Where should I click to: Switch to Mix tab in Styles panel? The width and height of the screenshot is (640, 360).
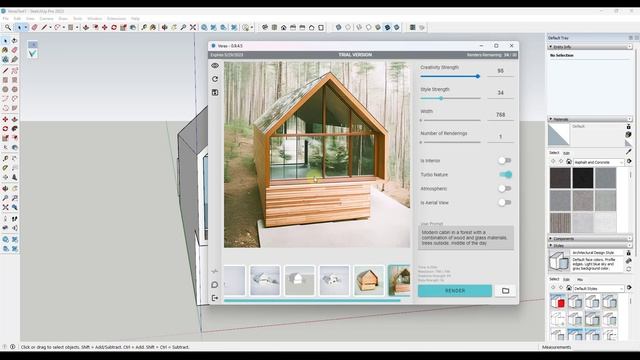(580, 280)
